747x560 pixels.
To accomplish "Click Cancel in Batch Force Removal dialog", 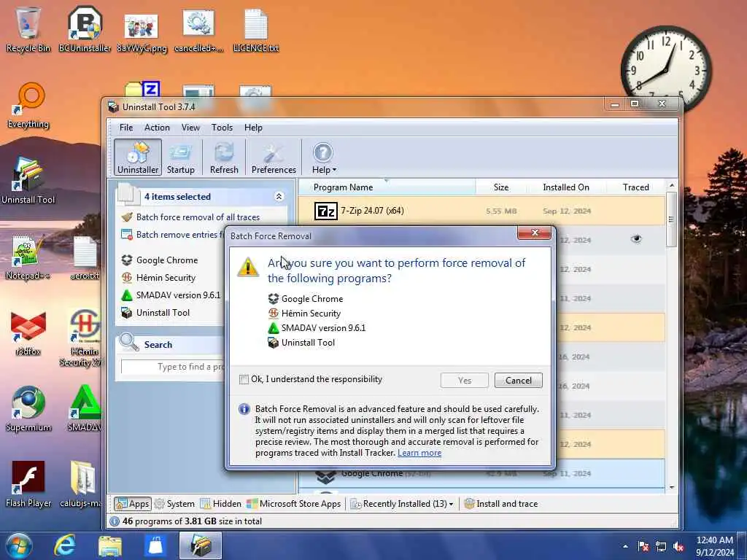I will click(519, 380).
